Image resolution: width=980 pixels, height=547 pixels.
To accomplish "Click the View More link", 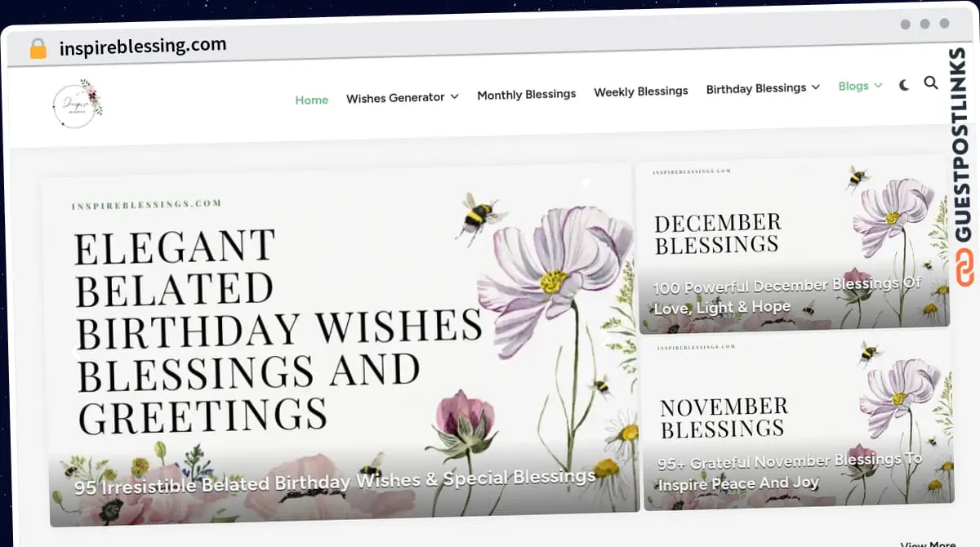I will click(x=929, y=543).
